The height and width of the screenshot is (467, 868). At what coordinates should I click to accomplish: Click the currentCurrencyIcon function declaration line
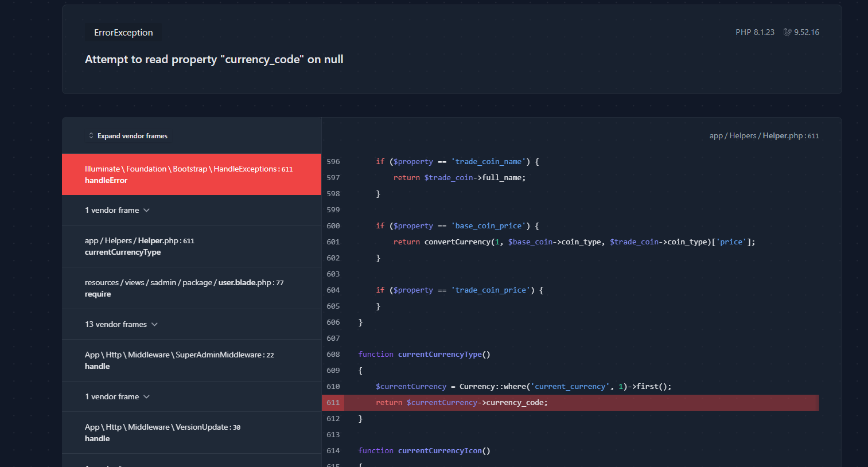point(424,451)
